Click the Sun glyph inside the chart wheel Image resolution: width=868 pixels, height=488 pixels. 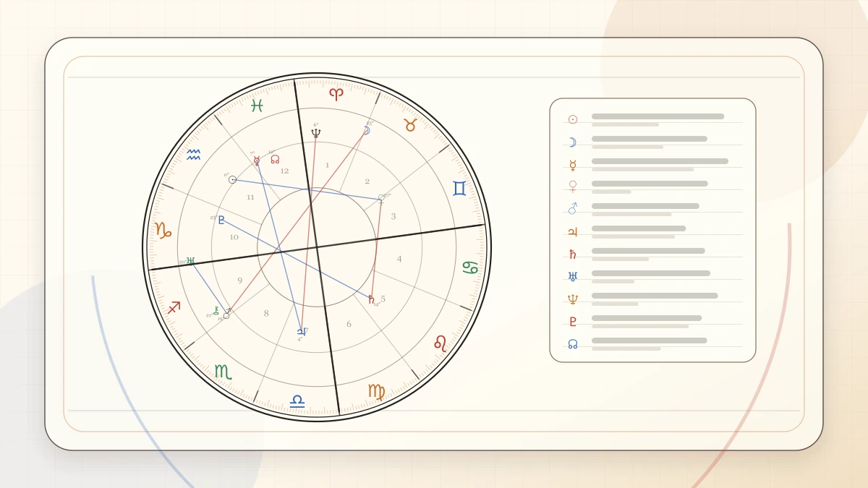pyautogui.click(x=232, y=179)
